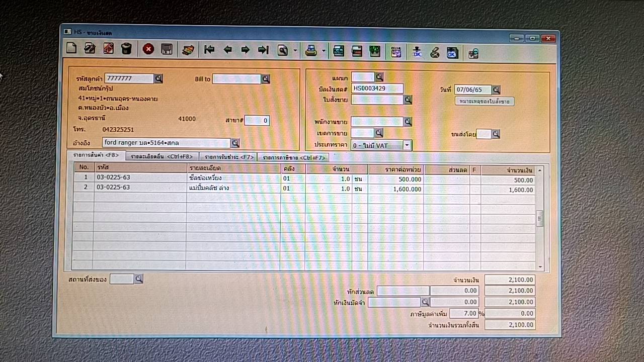Click the Bill to input field
The height and width of the screenshot is (362, 644).
236,79
